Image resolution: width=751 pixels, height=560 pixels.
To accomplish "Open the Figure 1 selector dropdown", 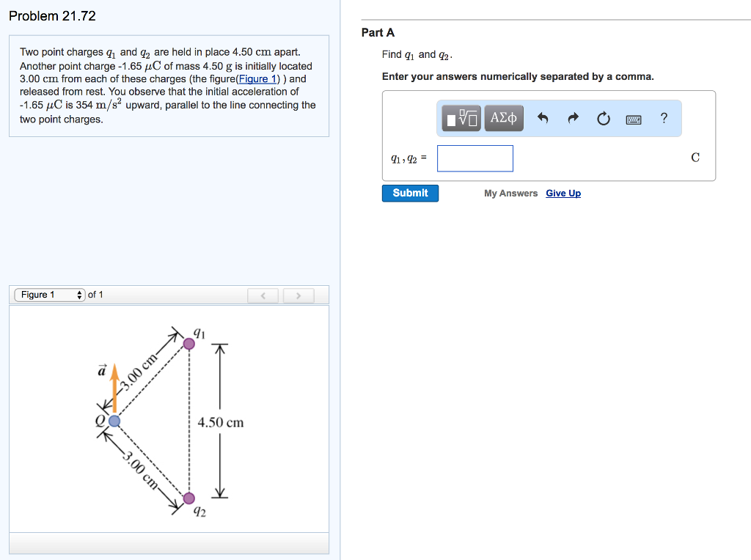I will click(x=40, y=294).
